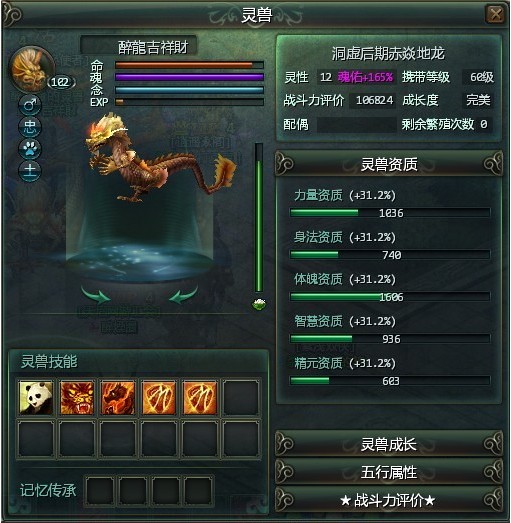Expand the 灵兽成长 section
The image size is (511, 523).
tap(389, 444)
